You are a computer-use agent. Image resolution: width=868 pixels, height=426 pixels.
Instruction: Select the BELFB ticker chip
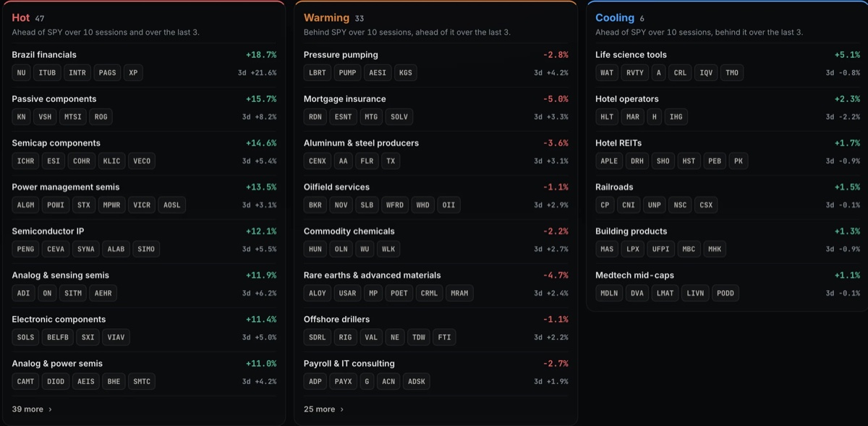coord(58,338)
